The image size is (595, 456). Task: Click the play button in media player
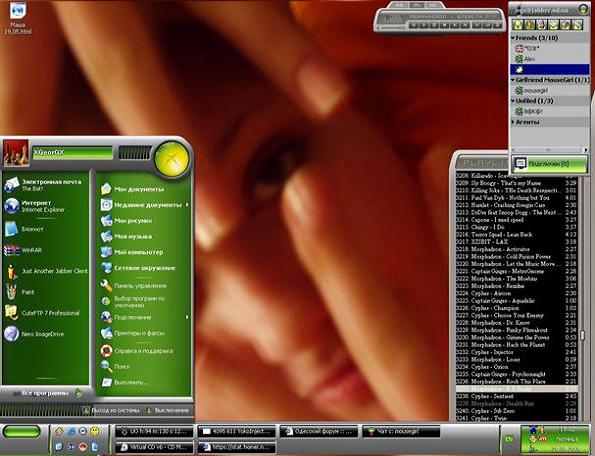pos(424,25)
